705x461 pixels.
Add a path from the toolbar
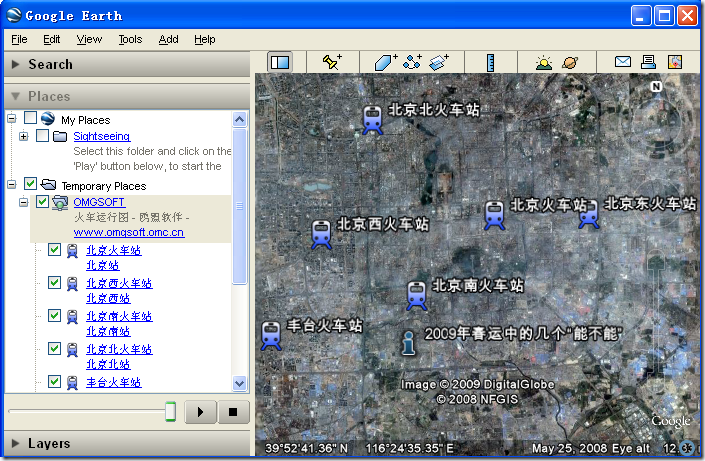pyautogui.click(x=412, y=62)
